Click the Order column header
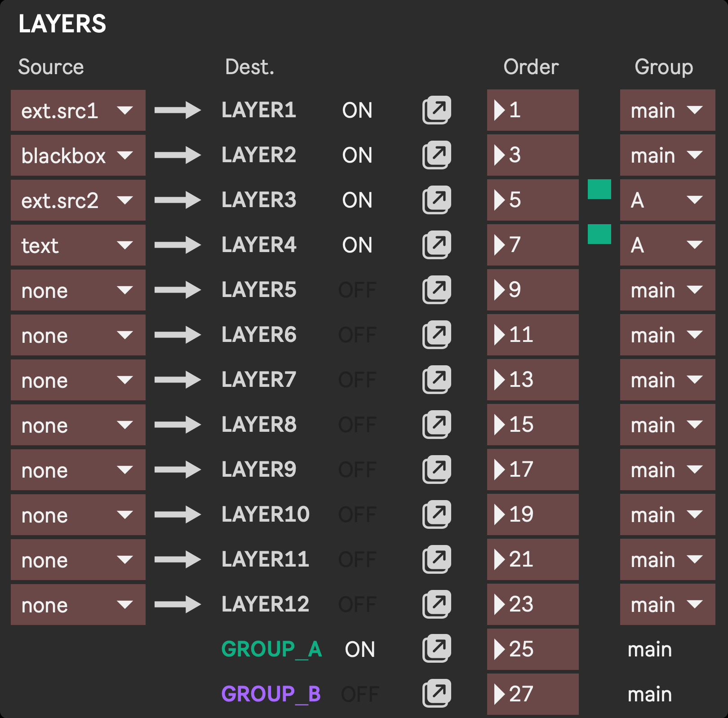 pyautogui.click(x=531, y=67)
